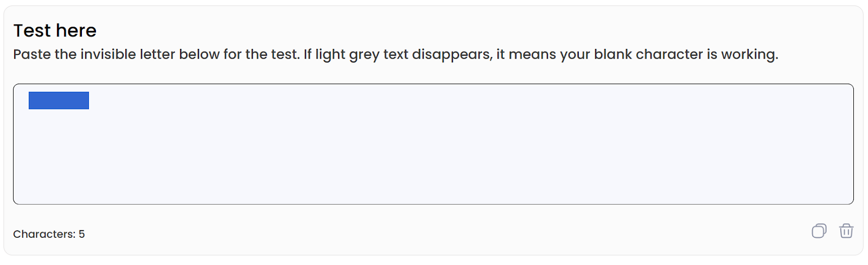Image resolution: width=868 pixels, height=265 pixels.
Task: Click the "Test here" heading
Action: point(55,31)
